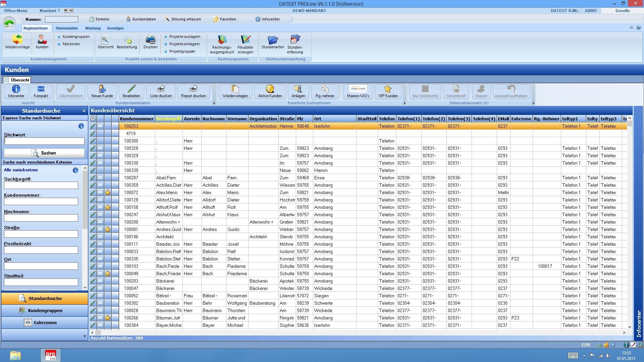
Task: Expand the Erweiterte Suchoptionen group arrow
Action: pos(404,103)
